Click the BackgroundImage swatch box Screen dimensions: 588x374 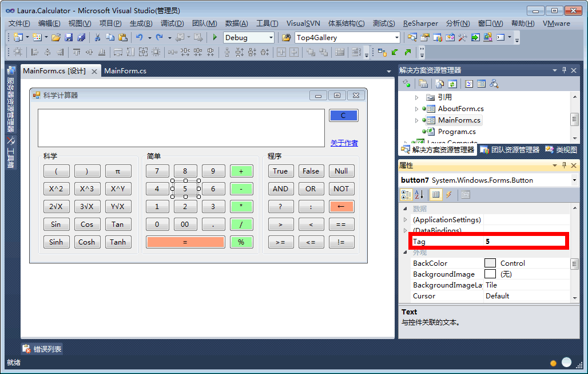point(490,274)
